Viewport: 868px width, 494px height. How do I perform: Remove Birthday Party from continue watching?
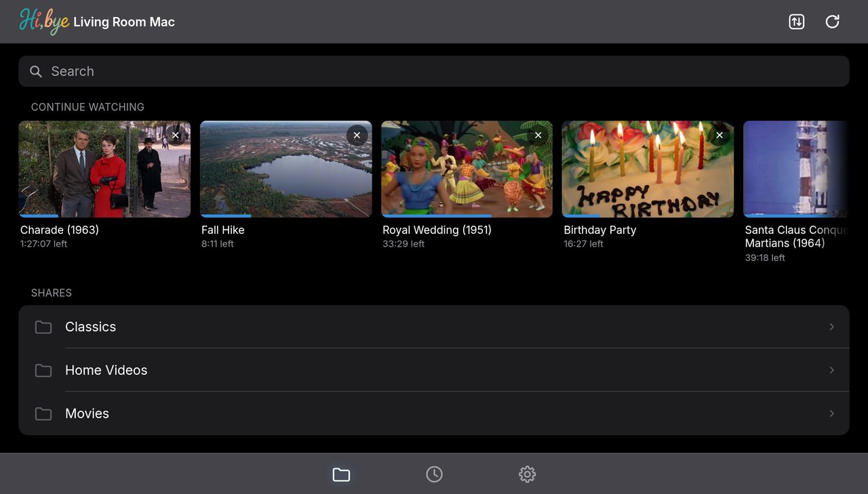[x=719, y=136]
